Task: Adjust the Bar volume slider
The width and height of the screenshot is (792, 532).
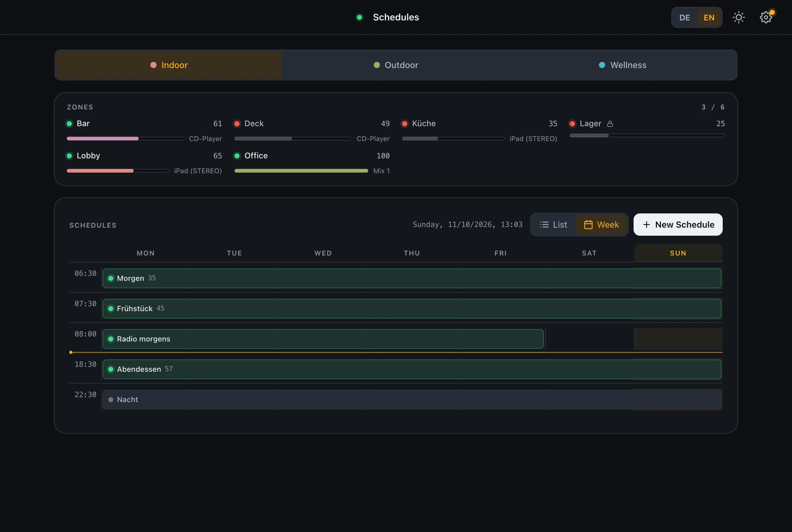Action: (x=125, y=139)
